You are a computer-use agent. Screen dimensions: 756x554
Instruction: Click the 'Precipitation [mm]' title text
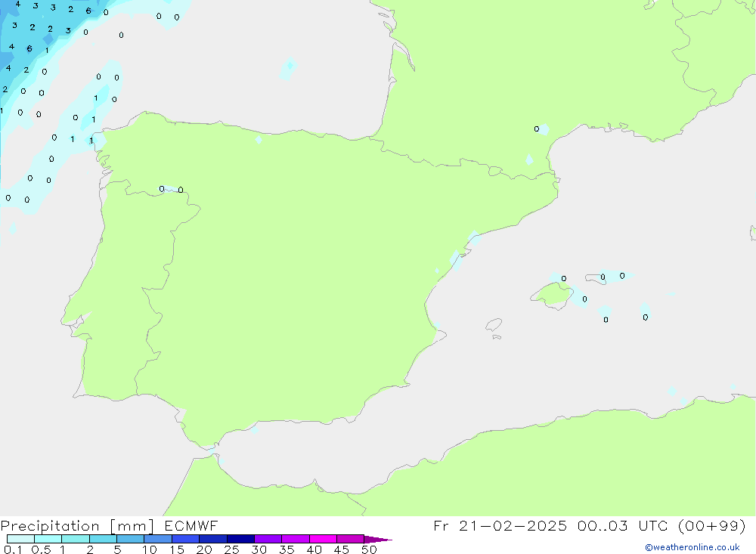(x=77, y=526)
